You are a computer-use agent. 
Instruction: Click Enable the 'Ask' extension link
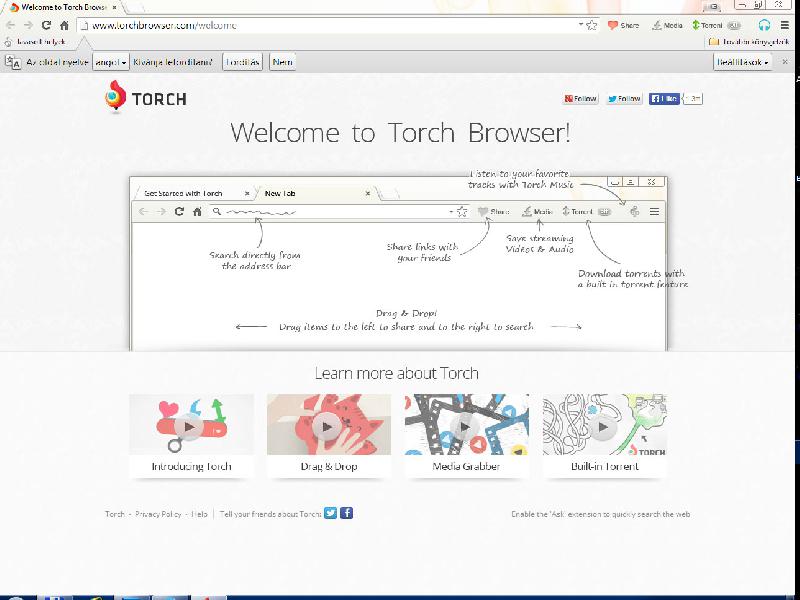click(x=601, y=514)
